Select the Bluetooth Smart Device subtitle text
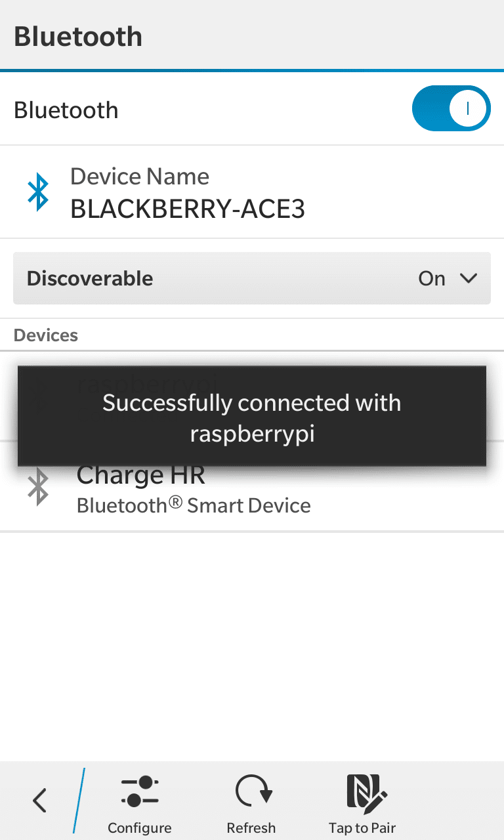Image resolution: width=504 pixels, height=840 pixels. (194, 505)
